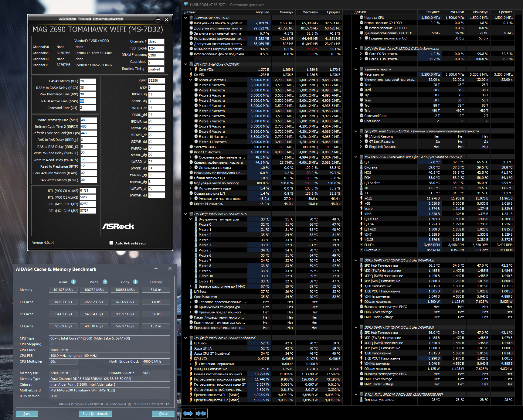Click the Command Rate (CR) field in ASRock
This screenshot has height=420, width=523.
click(x=88, y=108)
